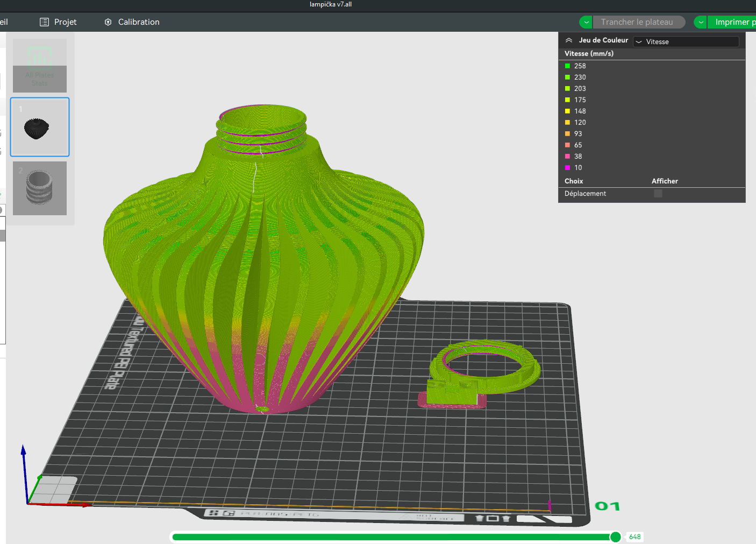756x544 pixels.
Task: Click the magenta 10 mm/s speed swatch
Action: pos(567,168)
